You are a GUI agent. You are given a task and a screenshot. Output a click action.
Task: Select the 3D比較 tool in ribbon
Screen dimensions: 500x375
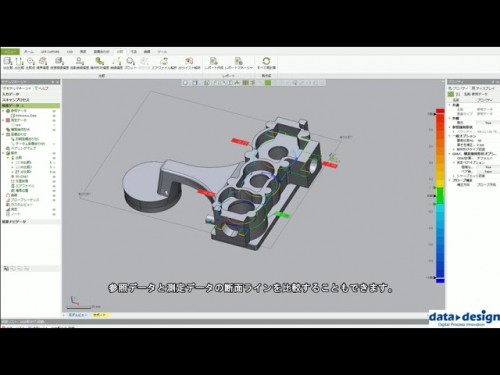(8, 63)
